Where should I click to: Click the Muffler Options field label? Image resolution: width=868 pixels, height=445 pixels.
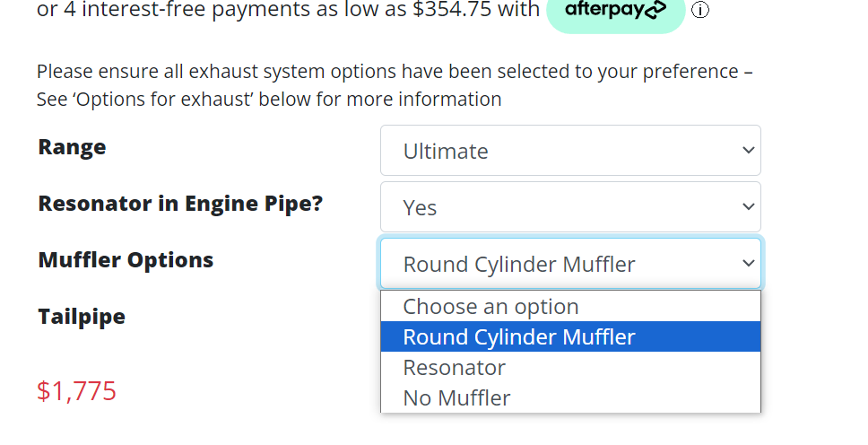click(126, 260)
